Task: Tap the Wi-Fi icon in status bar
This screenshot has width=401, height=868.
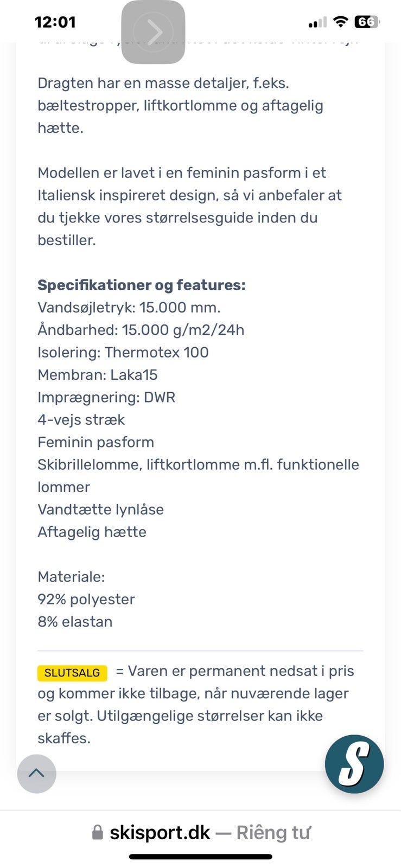Action: pos(340,22)
